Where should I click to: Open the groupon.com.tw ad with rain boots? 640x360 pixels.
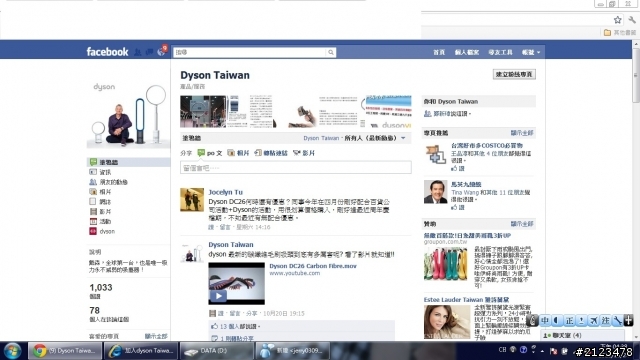[445, 265]
